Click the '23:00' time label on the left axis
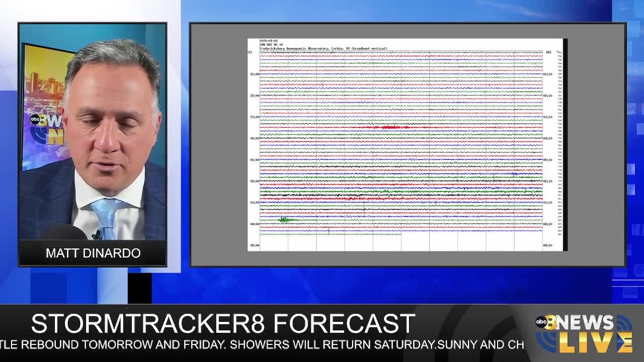 (255, 117)
